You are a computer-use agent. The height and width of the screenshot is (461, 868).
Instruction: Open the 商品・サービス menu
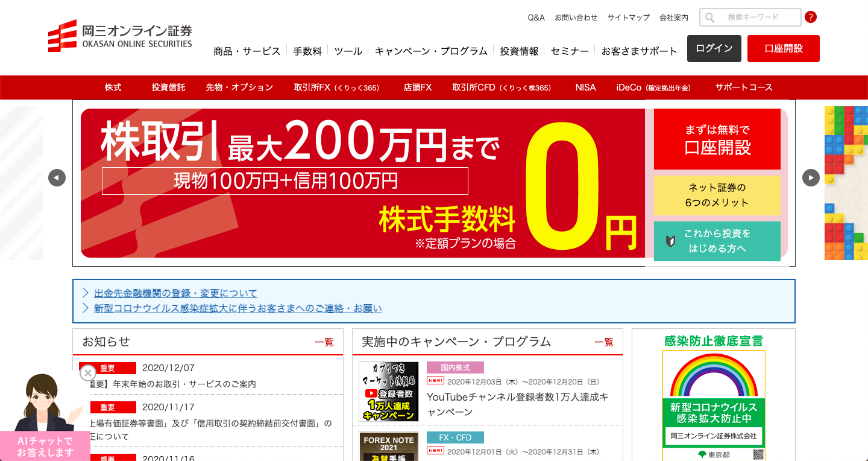pos(247,51)
